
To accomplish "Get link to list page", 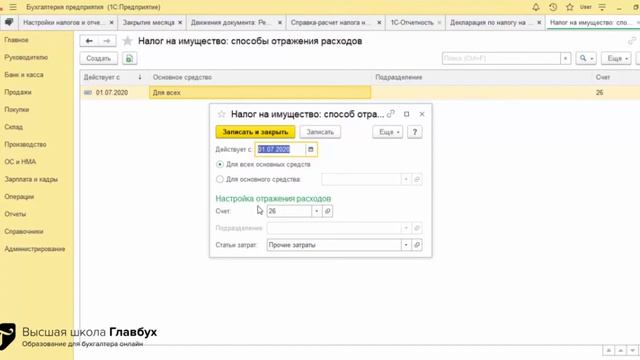I will (632, 41).
